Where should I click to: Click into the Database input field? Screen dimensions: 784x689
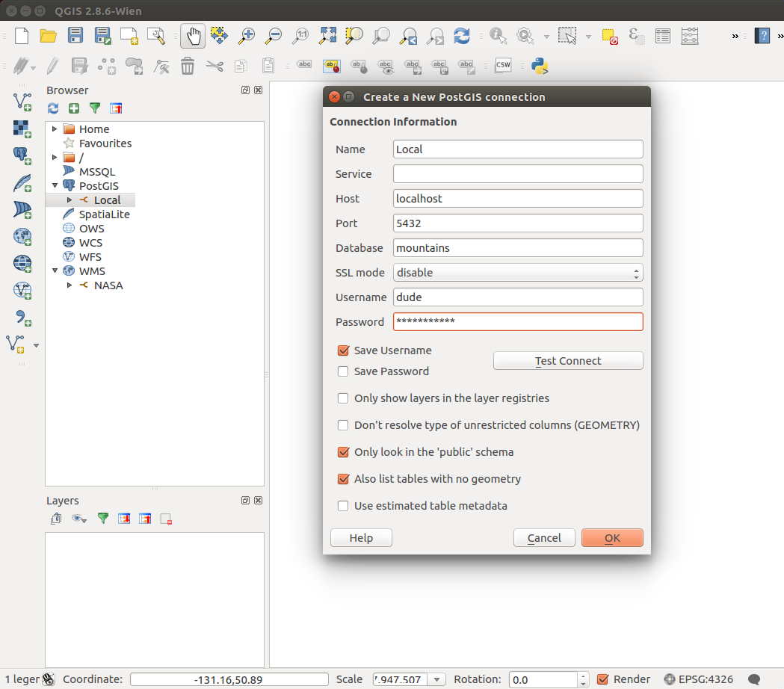tap(518, 248)
